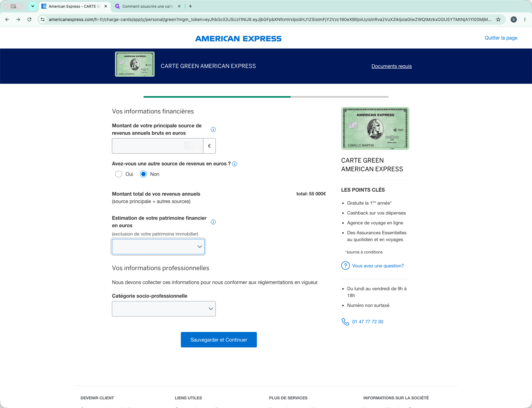
Task: Click the '*soumis à conditions' note
Action: pyautogui.click(x=364, y=252)
